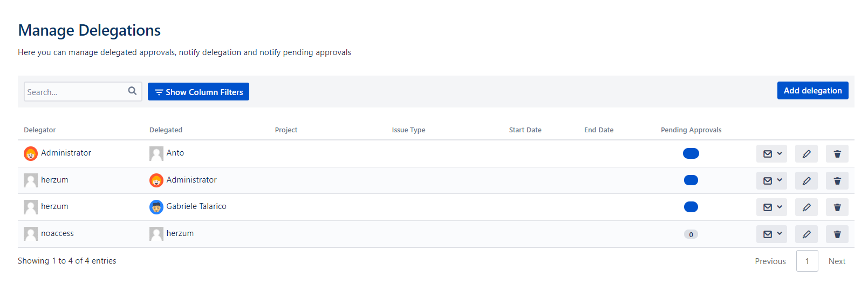Image resolution: width=868 pixels, height=283 pixels.
Task: Show Column Filters
Action: click(x=199, y=92)
